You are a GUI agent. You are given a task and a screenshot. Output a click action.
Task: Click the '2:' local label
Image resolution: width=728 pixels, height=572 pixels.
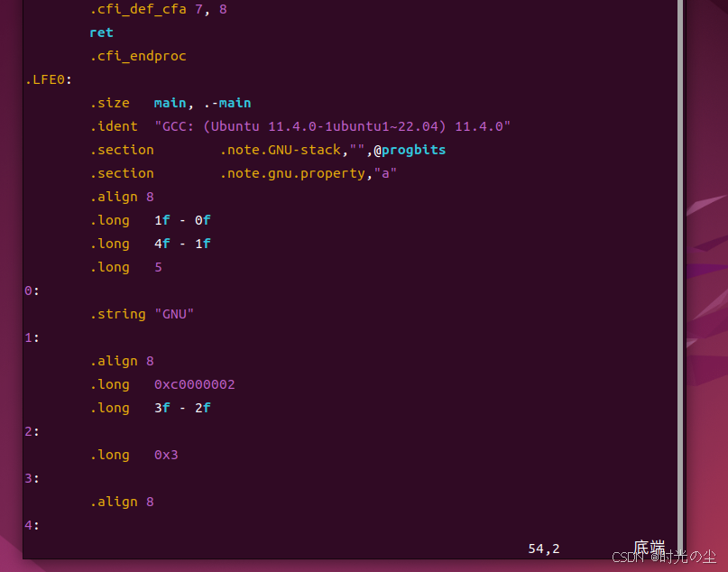(32, 431)
